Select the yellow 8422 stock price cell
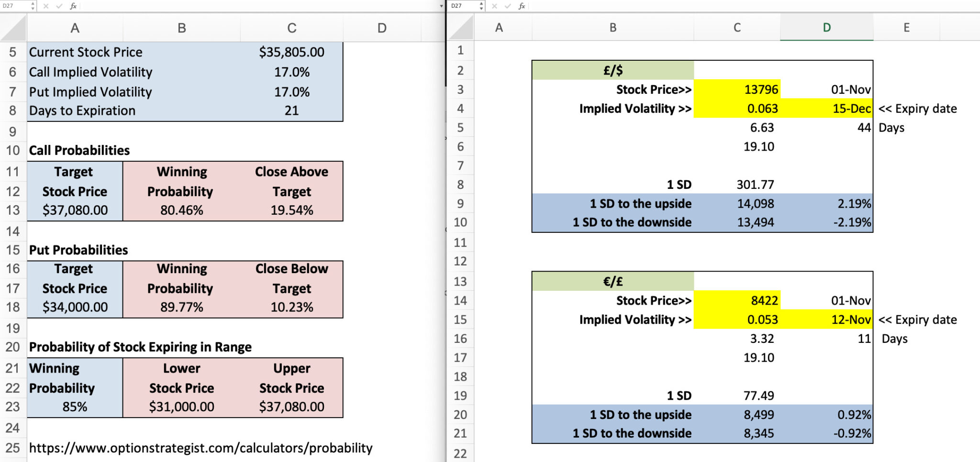Viewport: 980px width, 462px height. [737, 300]
